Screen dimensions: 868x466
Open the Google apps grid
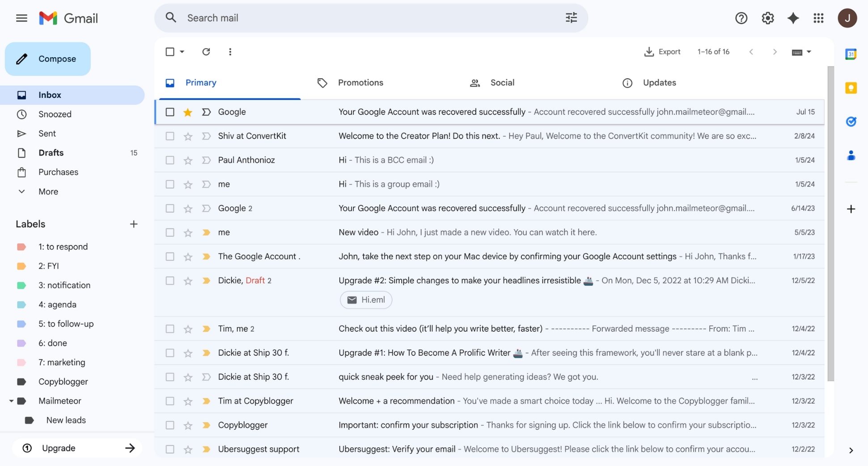pos(819,18)
